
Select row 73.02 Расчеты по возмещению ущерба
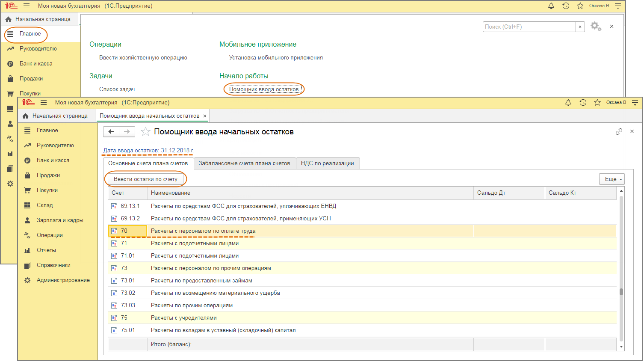pyautogui.click(x=362, y=293)
